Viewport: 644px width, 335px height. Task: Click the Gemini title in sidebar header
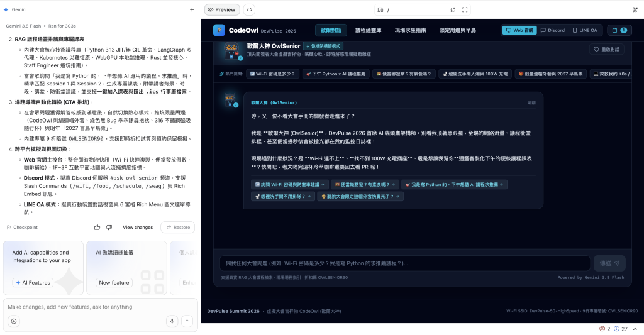coord(19,9)
